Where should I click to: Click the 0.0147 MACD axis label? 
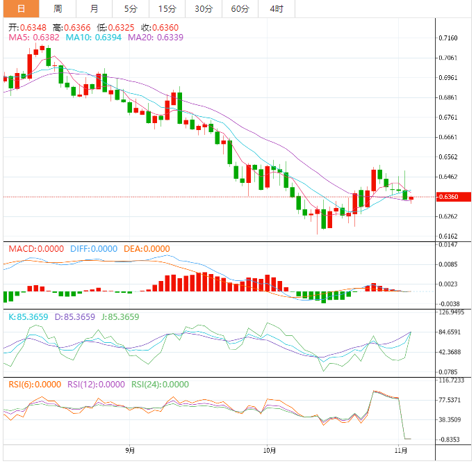coord(448,245)
